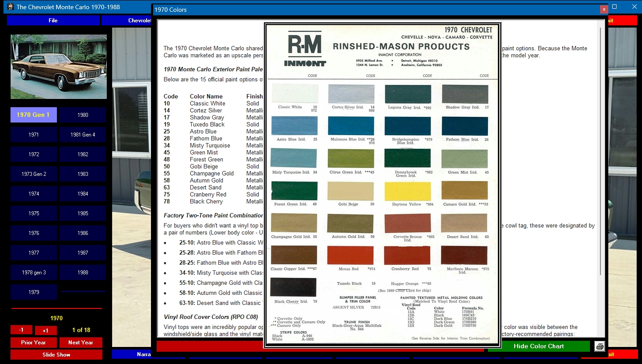The height and width of the screenshot is (364, 642).
Task: Print the color chart using printer icon
Action: pyautogui.click(x=600, y=346)
